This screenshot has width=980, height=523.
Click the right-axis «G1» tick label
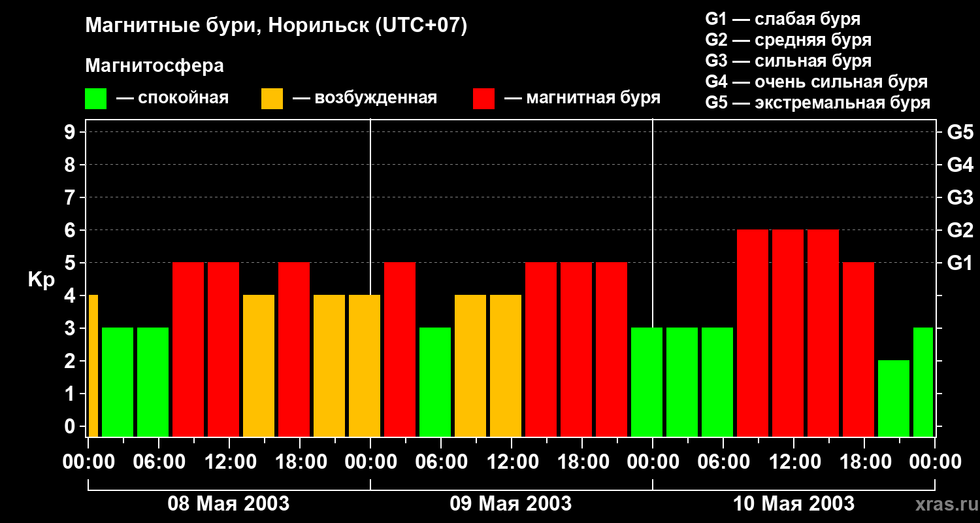click(960, 263)
